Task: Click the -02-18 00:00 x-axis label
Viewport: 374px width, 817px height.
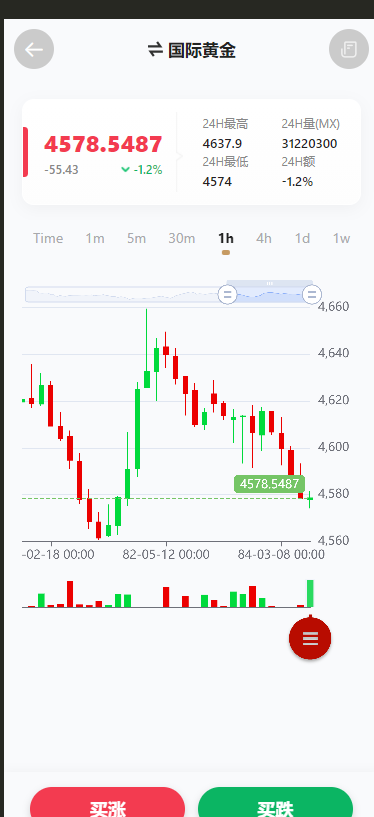Action: tap(58, 554)
